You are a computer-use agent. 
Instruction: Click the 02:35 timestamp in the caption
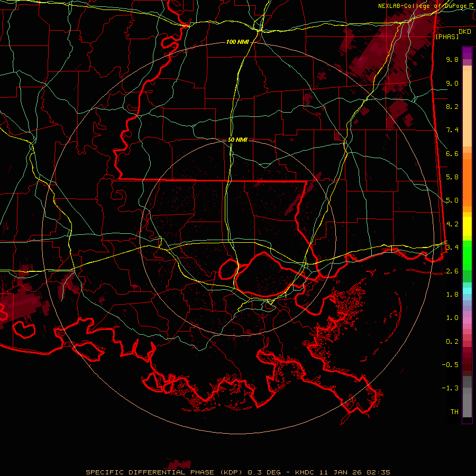(x=378, y=472)
